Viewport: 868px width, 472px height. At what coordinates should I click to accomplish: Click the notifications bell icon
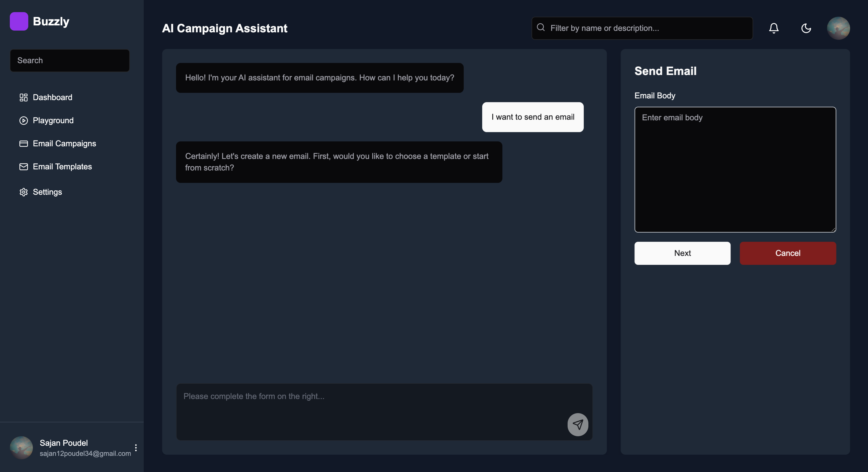pos(774,28)
